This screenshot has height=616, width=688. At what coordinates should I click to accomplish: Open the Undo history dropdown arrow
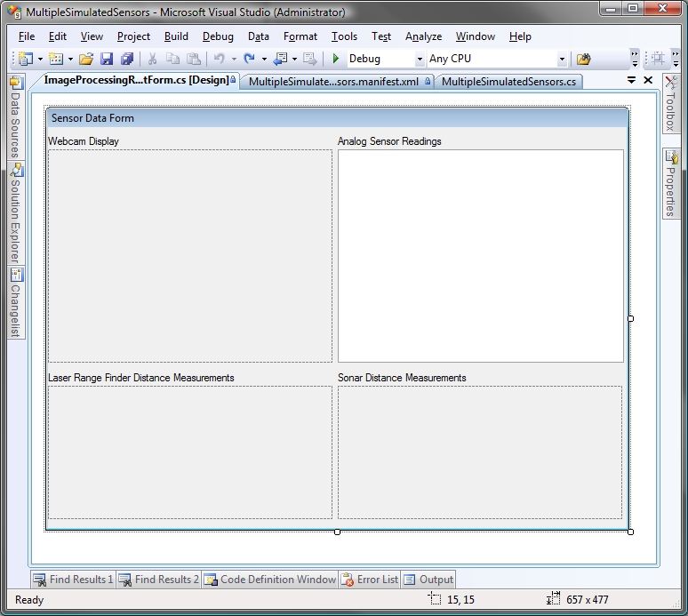point(234,59)
